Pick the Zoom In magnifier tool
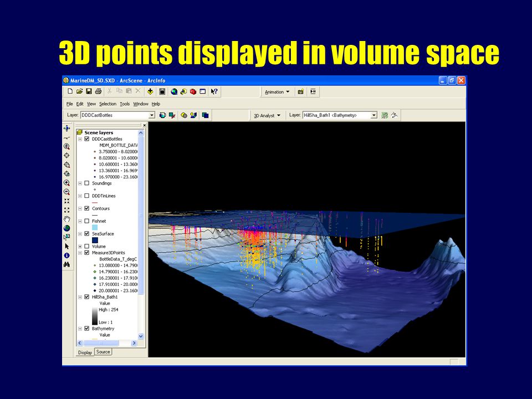Image resolution: width=532 pixels, height=399 pixels. click(67, 183)
